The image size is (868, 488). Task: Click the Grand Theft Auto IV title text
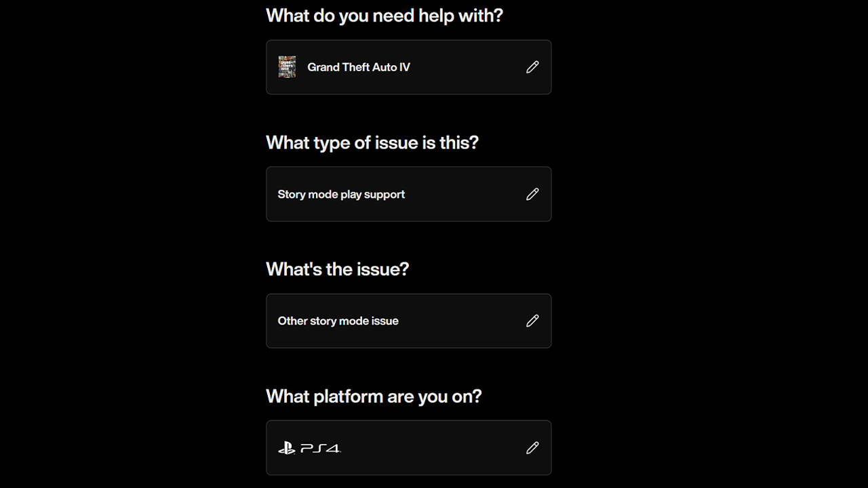(x=359, y=67)
